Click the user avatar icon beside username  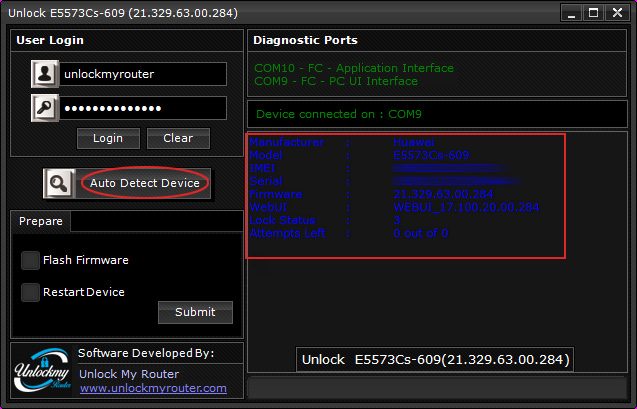[x=45, y=74]
